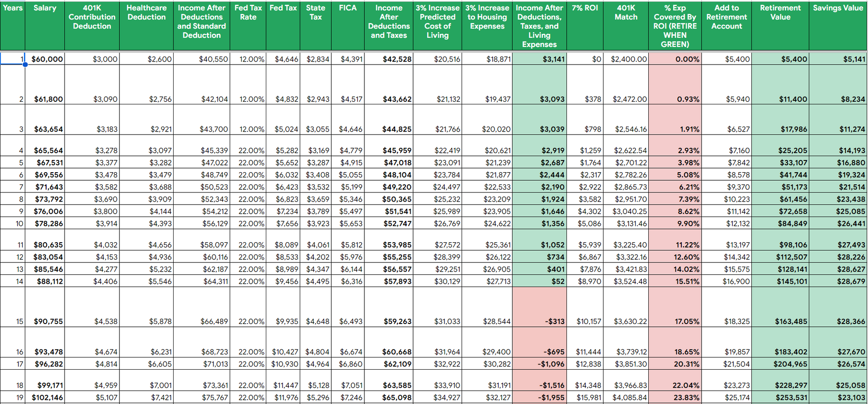This screenshot has width=868, height=404.
Task: Click FICA cell $4,391
Action: [348, 59]
